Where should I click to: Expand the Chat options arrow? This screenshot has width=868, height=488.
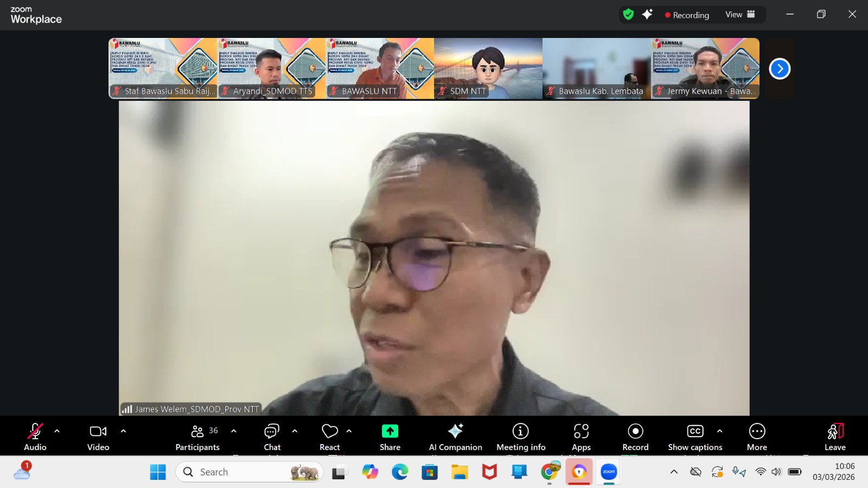[295, 431]
